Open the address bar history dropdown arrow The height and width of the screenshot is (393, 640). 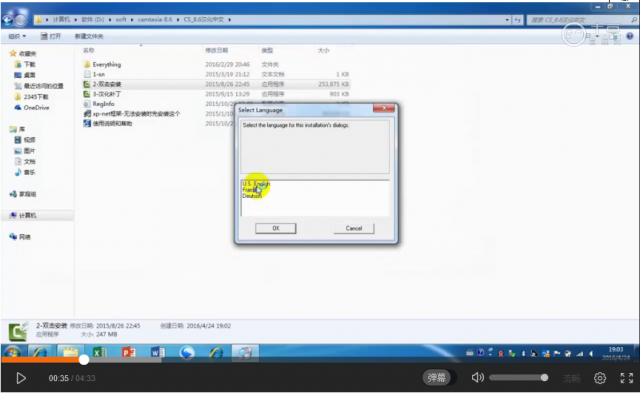point(507,20)
